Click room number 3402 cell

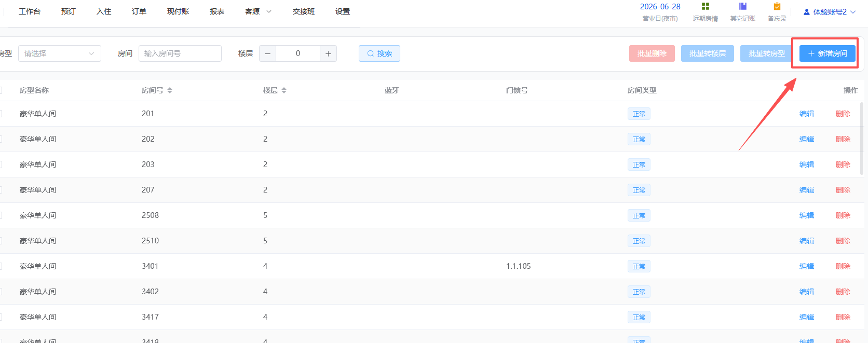pos(151,292)
